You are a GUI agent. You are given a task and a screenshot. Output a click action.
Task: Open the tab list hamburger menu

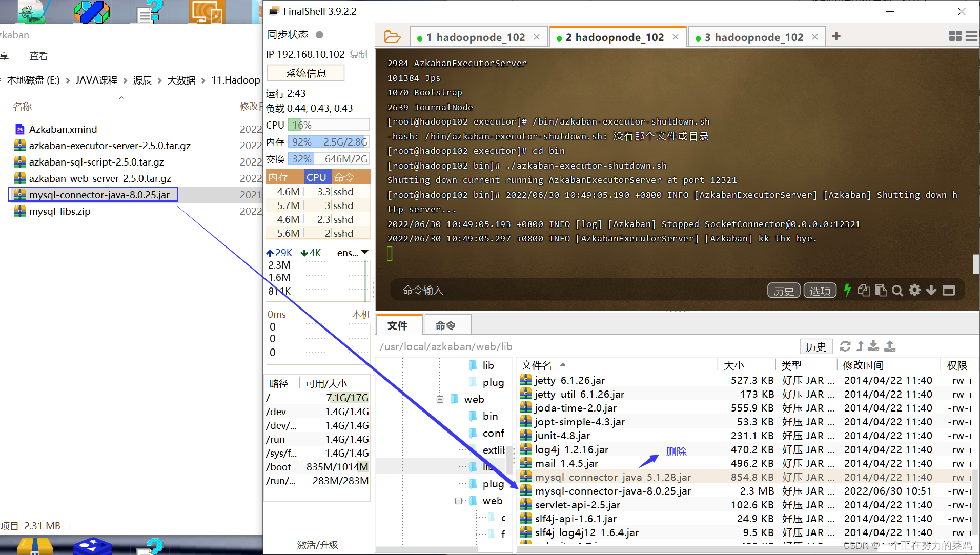(972, 36)
